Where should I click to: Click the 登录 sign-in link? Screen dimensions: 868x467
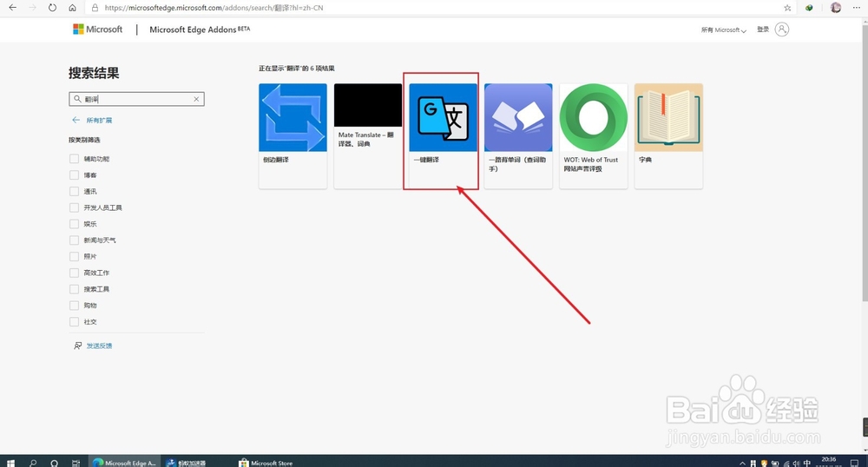click(763, 30)
